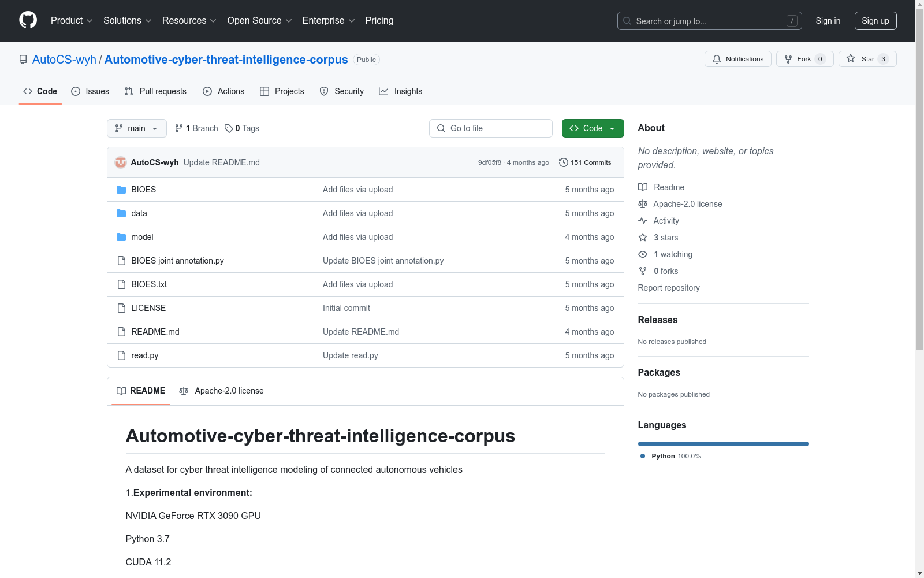The width and height of the screenshot is (924, 578).
Task: Open the Projects tab
Action: pyautogui.click(x=282, y=91)
